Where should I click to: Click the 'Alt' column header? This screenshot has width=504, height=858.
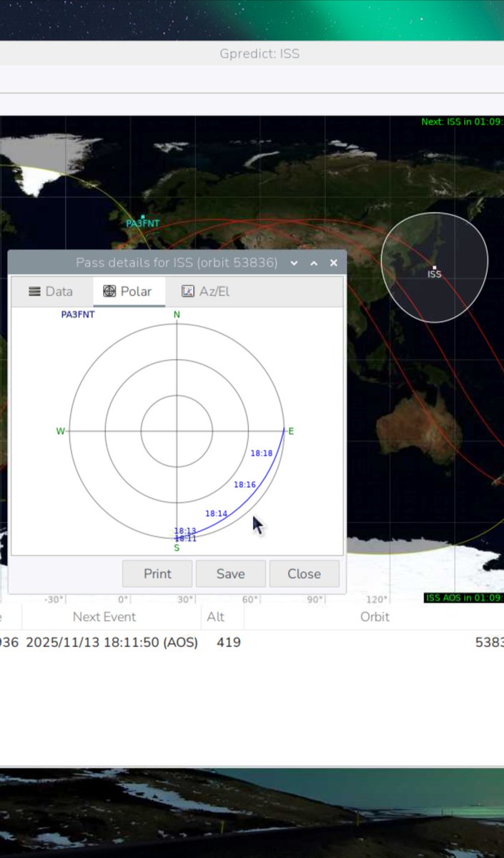coord(216,616)
